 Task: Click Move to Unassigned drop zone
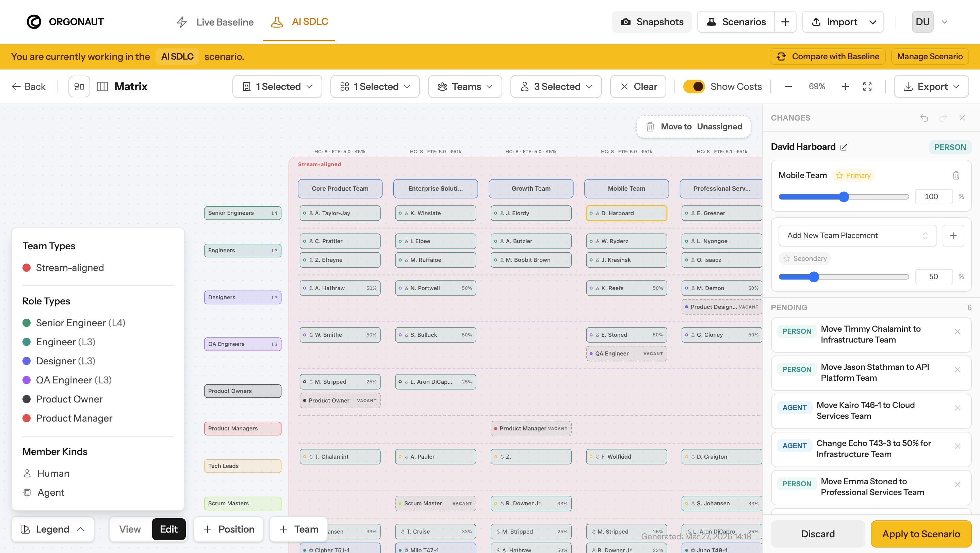click(693, 127)
